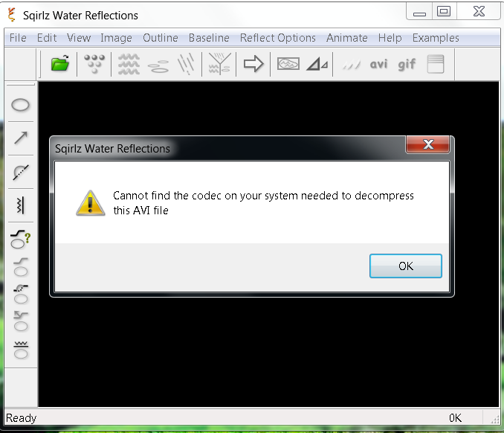Screen dimensions: 504x433
Task: Open the File menu
Action: (18, 38)
